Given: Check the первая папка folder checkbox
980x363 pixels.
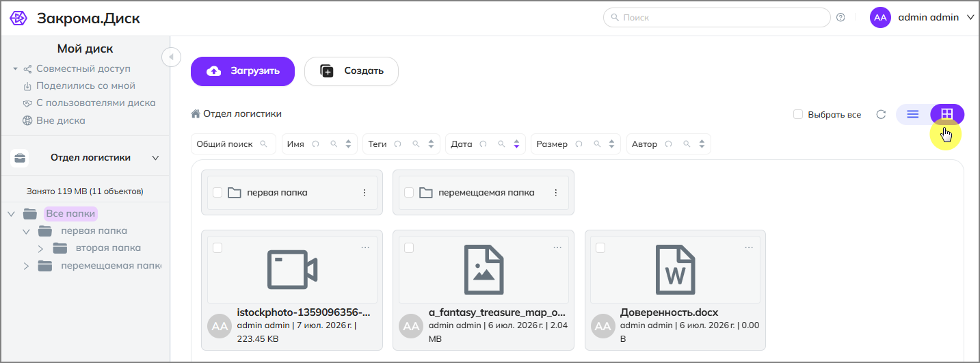Looking at the screenshot, I should pyautogui.click(x=217, y=193).
